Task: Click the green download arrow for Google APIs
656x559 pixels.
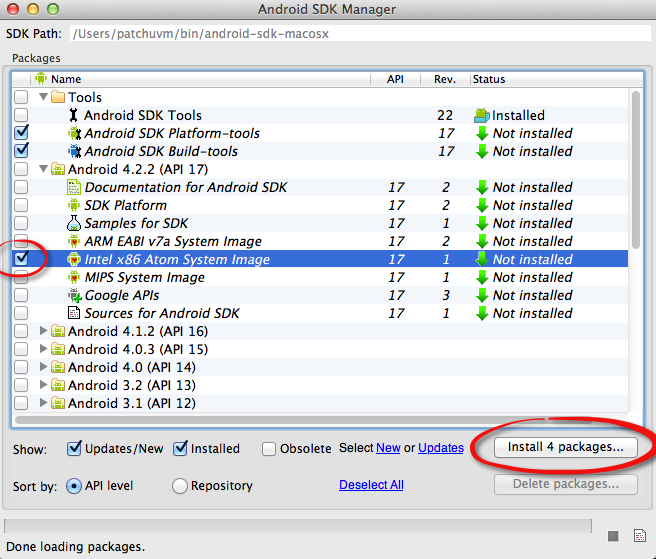Action: pyautogui.click(x=482, y=295)
